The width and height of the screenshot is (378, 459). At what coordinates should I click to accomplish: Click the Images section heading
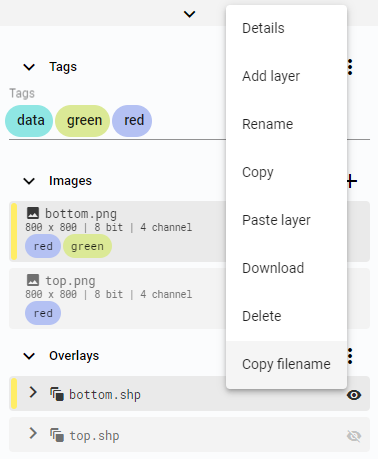70,181
